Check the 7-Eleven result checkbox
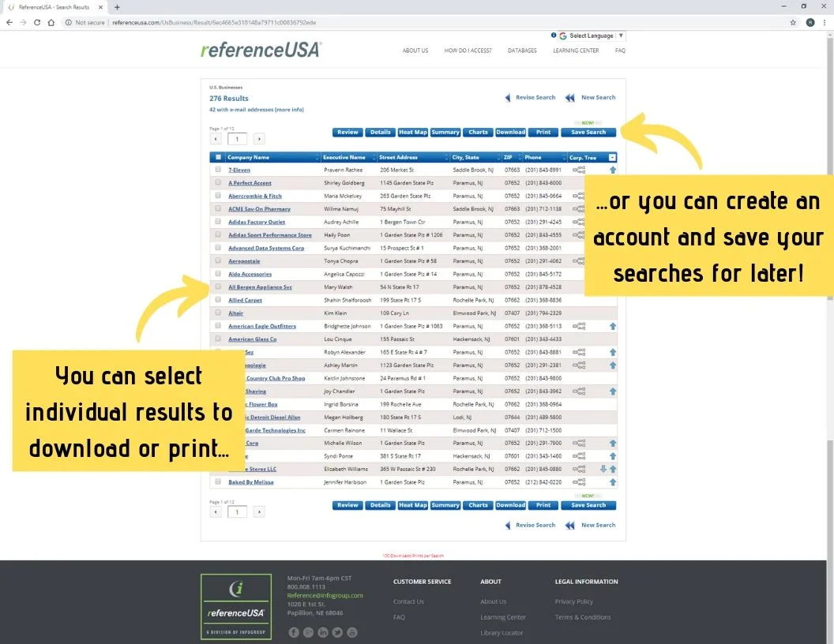The height and width of the screenshot is (644, 834). 218,170
